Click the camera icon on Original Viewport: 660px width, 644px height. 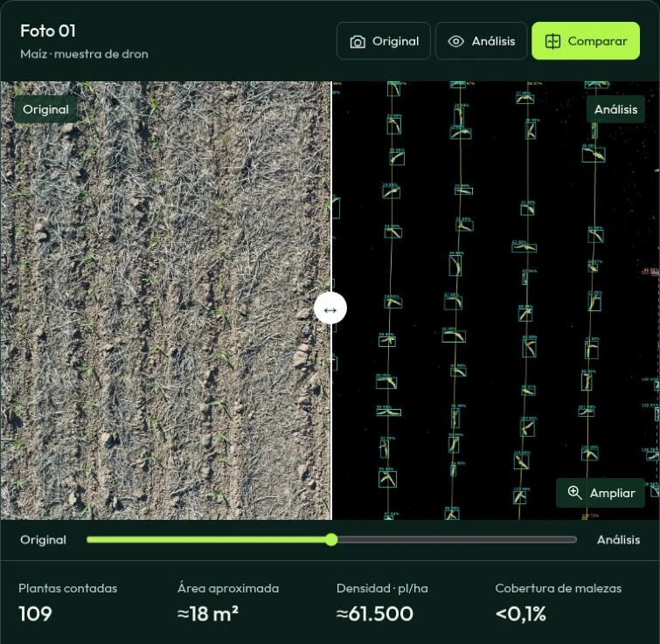pyautogui.click(x=358, y=42)
